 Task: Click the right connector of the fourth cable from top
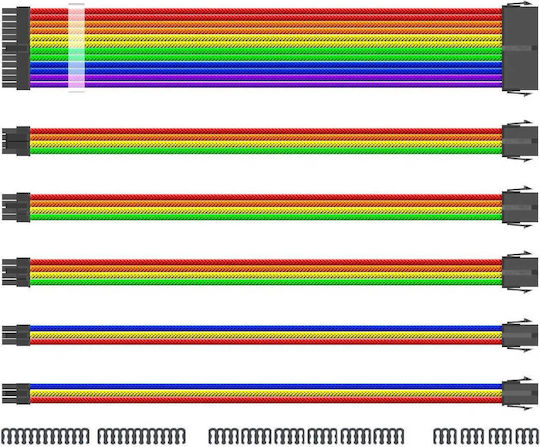520,272
